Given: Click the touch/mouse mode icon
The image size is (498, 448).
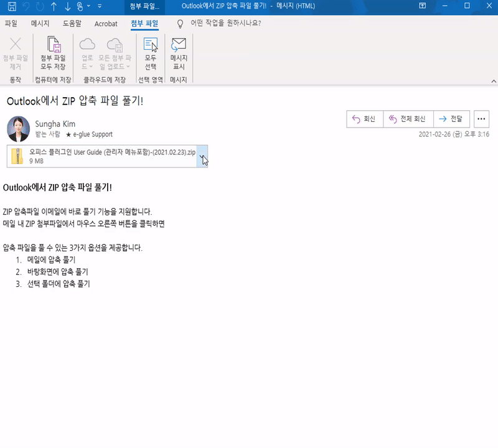Looking at the screenshot, I should (80, 6).
